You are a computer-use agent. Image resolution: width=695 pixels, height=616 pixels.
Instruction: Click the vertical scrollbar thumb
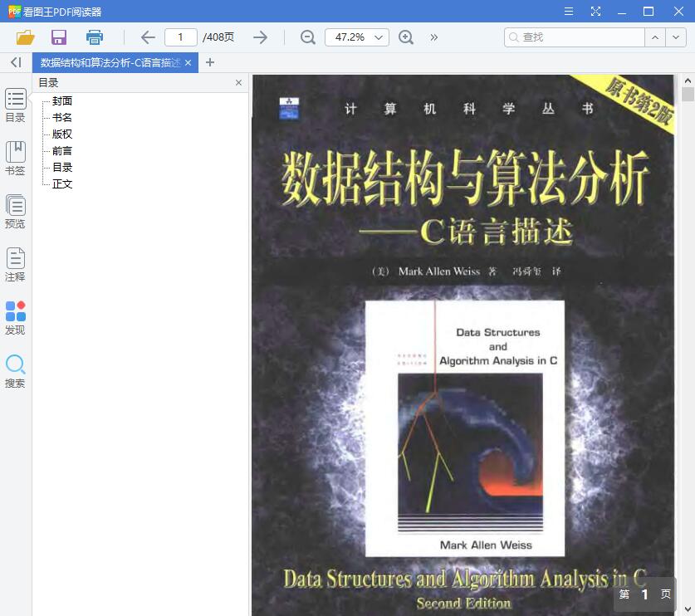[688, 95]
